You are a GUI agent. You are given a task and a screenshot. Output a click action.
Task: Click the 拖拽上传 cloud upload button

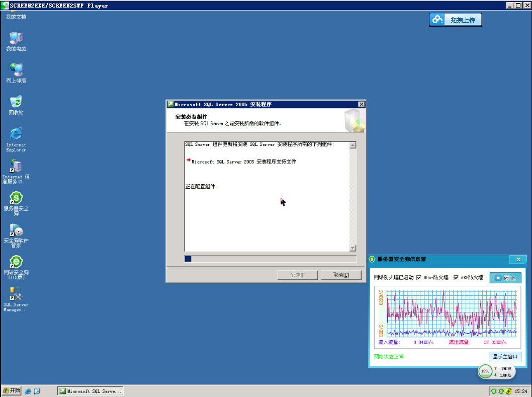pos(456,20)
